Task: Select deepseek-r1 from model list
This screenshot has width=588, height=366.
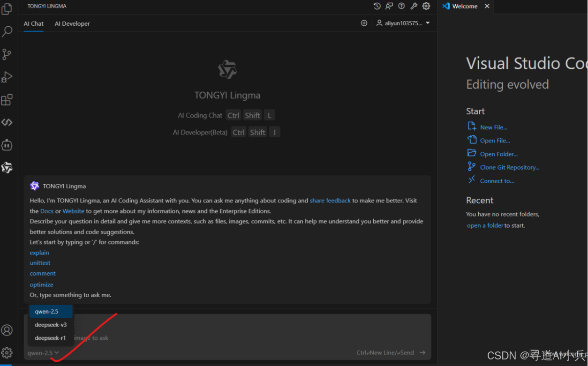Action: coord(51,338)
